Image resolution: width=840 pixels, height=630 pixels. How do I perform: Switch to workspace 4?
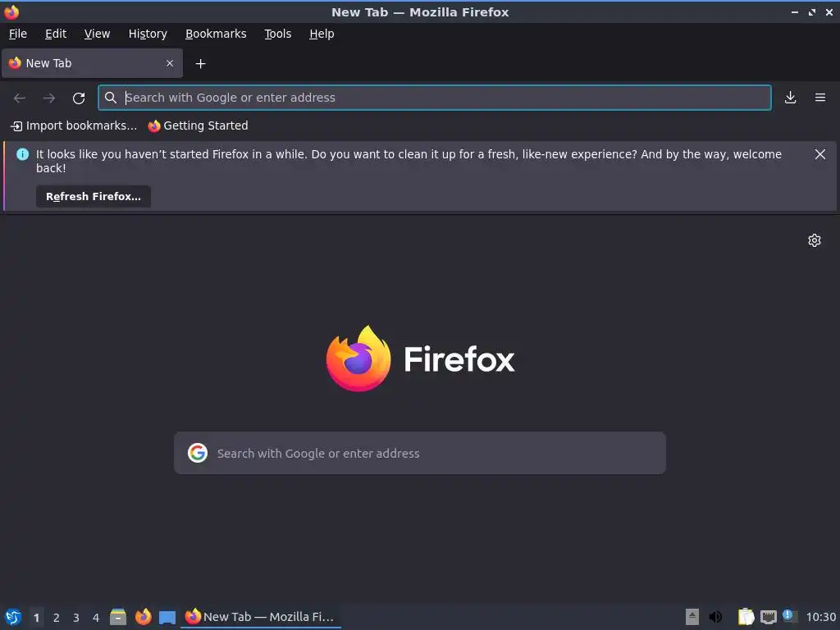tap(96, 618)
